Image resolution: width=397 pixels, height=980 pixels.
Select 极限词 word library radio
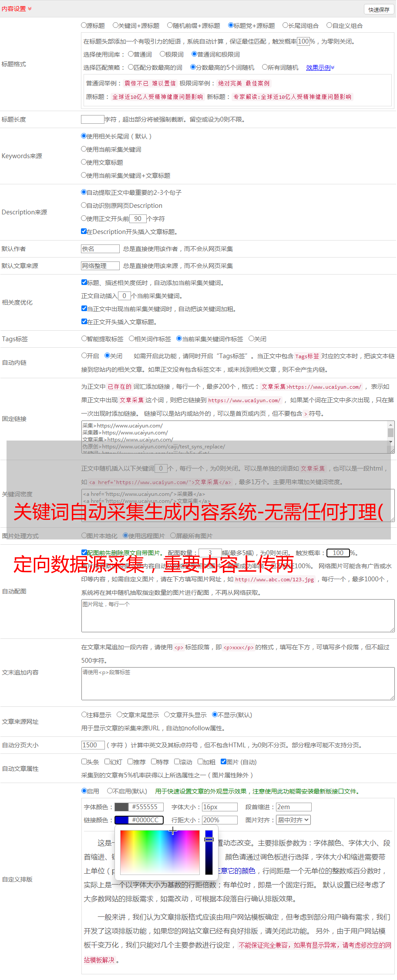tap(162, 54)
